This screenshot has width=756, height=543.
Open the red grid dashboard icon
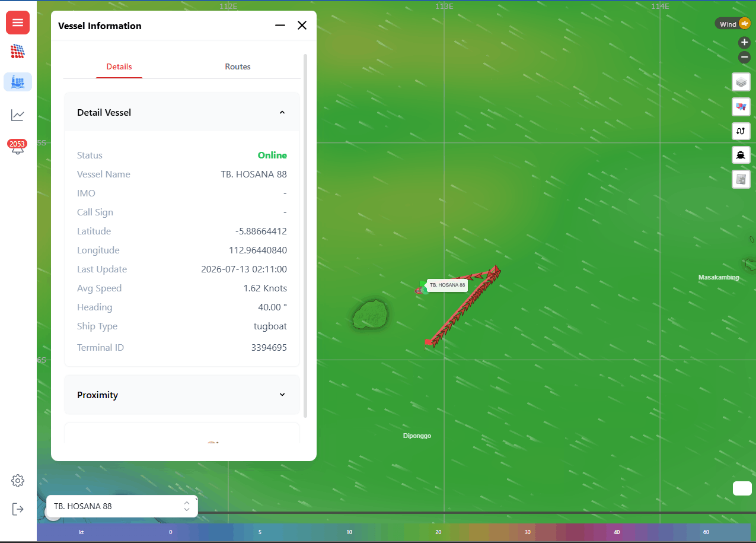click(x=18, y=51)
